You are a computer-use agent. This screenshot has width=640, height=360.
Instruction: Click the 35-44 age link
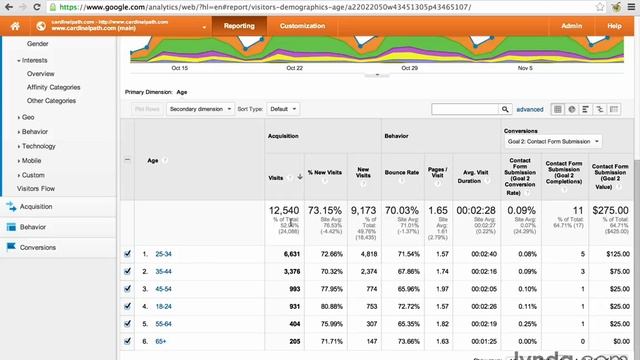pos(163,271)
